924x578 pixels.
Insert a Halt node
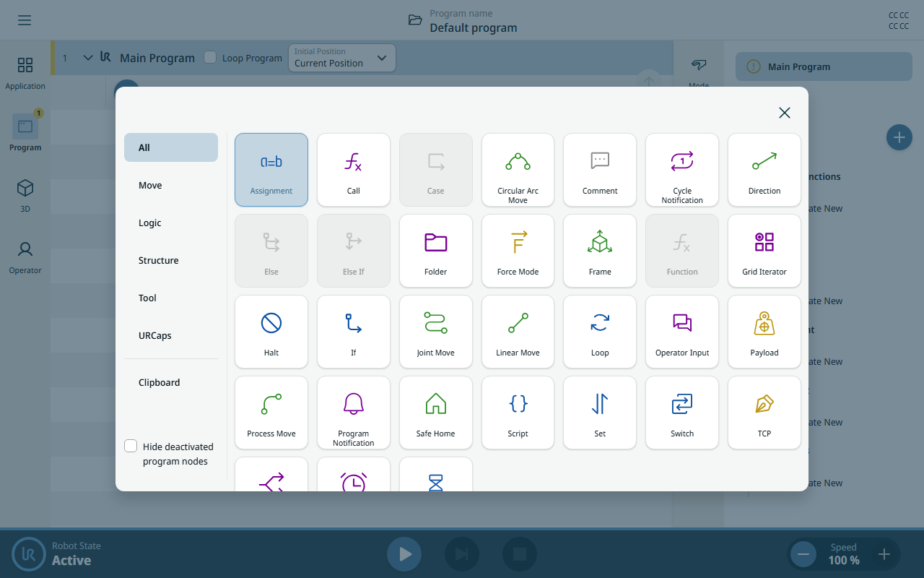click(x=271, y=332)
